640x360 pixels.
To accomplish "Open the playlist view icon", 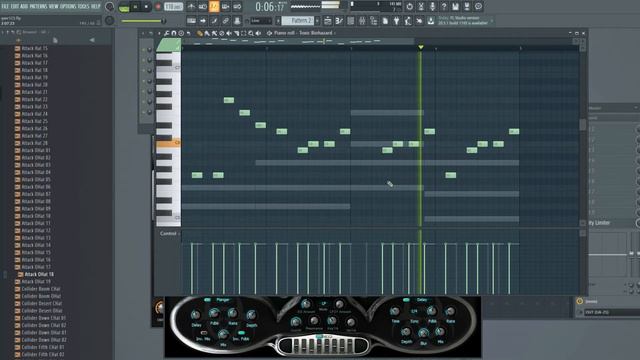I will (328, 20).
